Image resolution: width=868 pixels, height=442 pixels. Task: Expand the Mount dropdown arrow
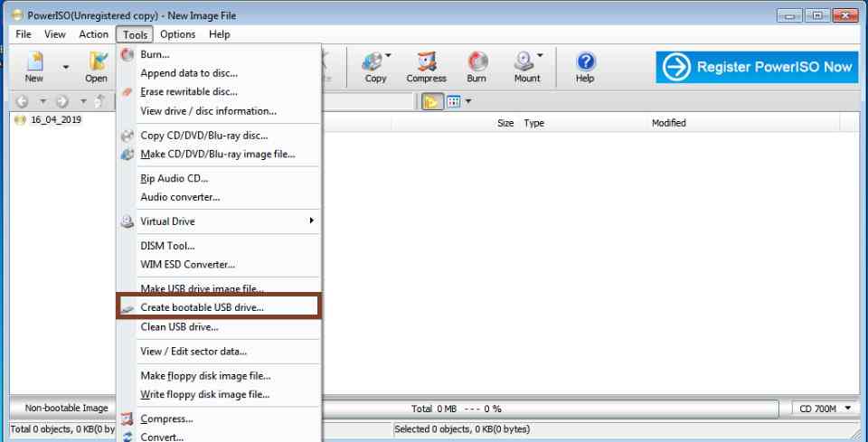tap(540, 55)
